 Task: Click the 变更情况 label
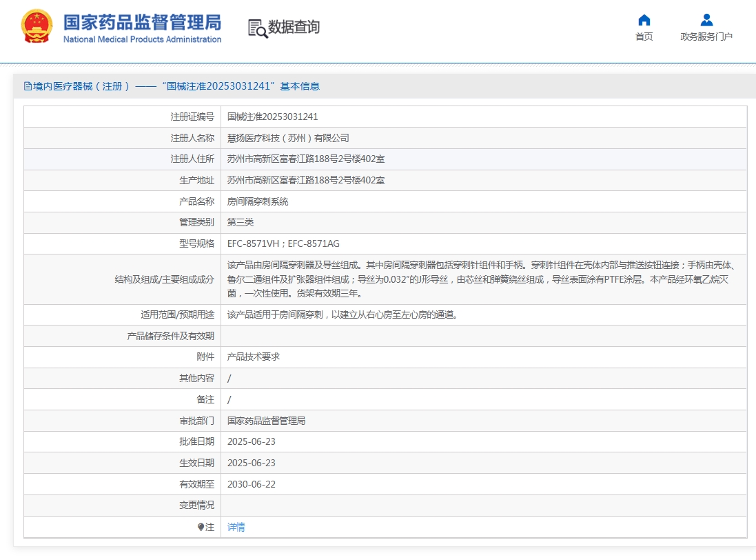196,505
